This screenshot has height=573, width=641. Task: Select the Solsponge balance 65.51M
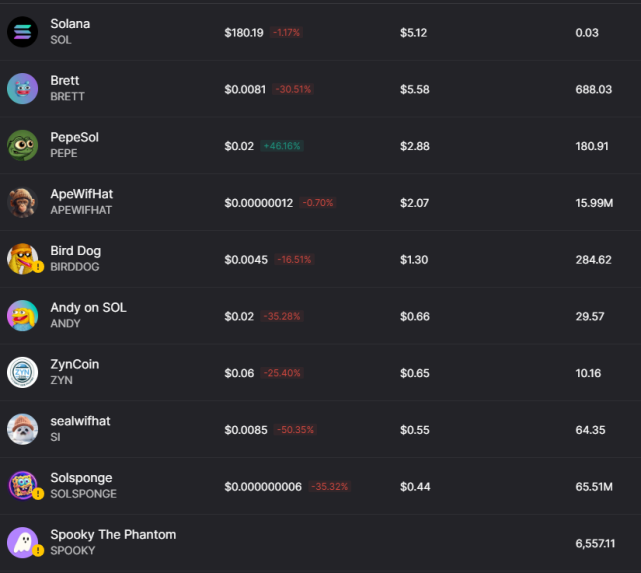pyautogui.click(x=594, y=487)
